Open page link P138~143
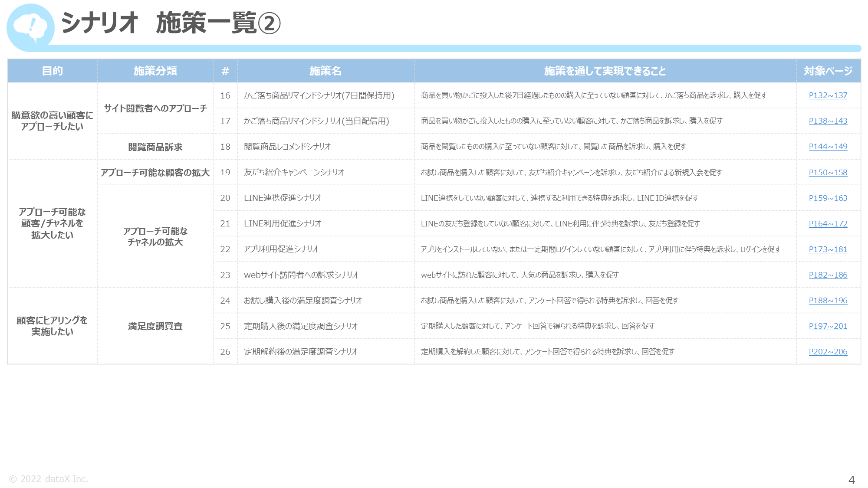868x488 pixels. coord(828,121)
